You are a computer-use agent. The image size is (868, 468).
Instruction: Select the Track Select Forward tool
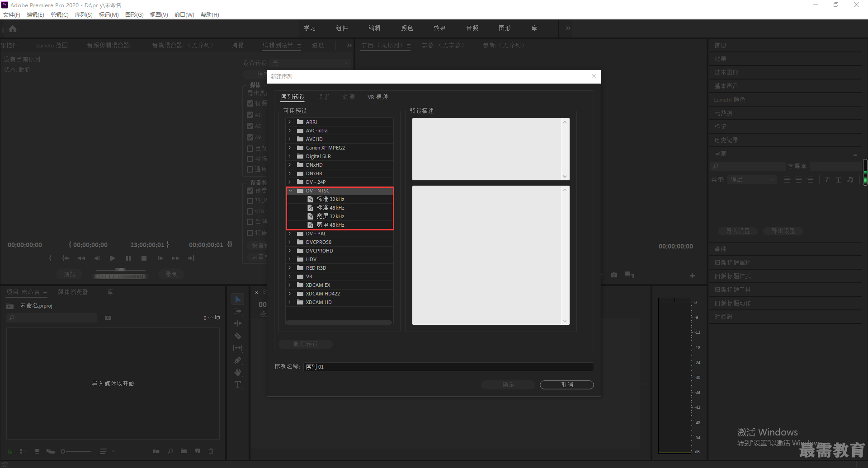coord(238,311)
